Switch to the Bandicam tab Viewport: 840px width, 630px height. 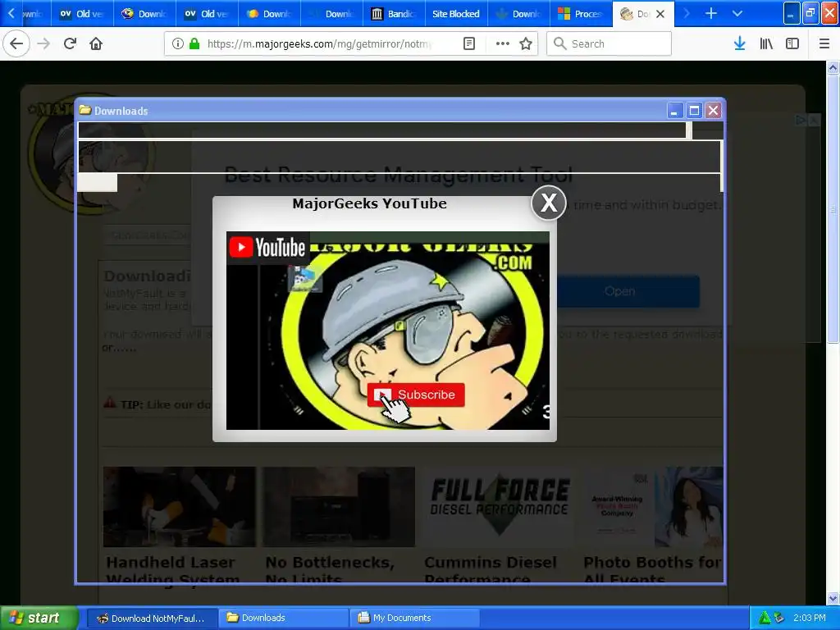[395, 14]
